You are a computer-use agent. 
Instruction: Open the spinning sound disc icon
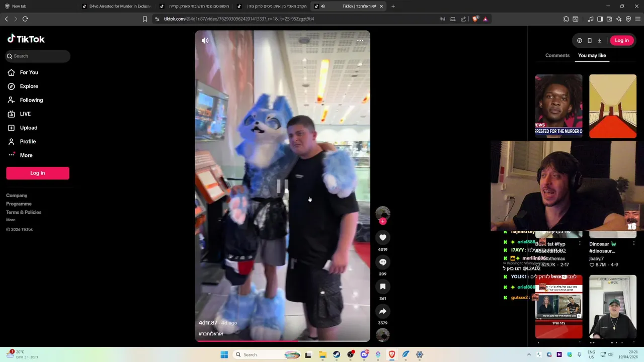[383, 335]
